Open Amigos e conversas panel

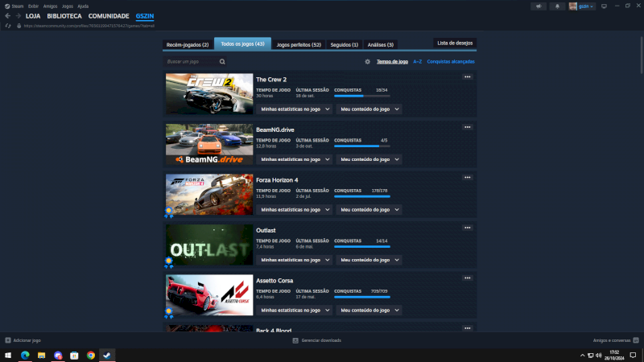tap(615, 340)
